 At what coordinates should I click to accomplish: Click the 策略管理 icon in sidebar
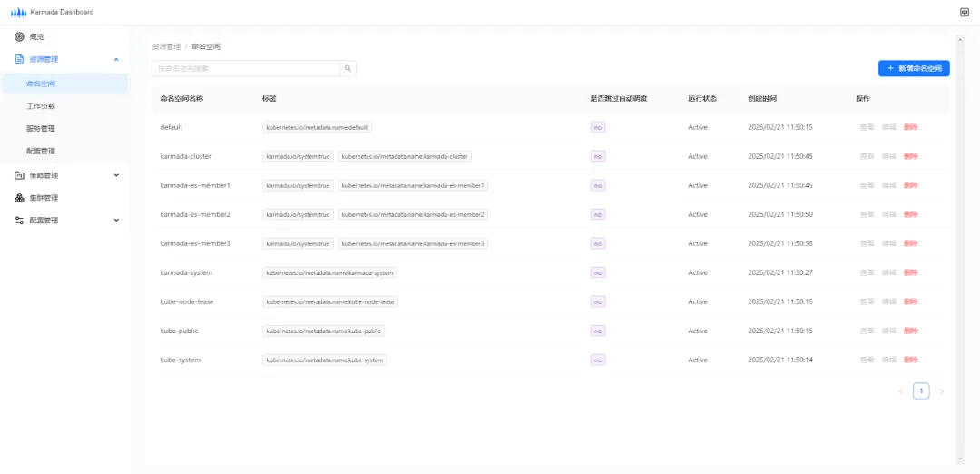pos(19,175)
